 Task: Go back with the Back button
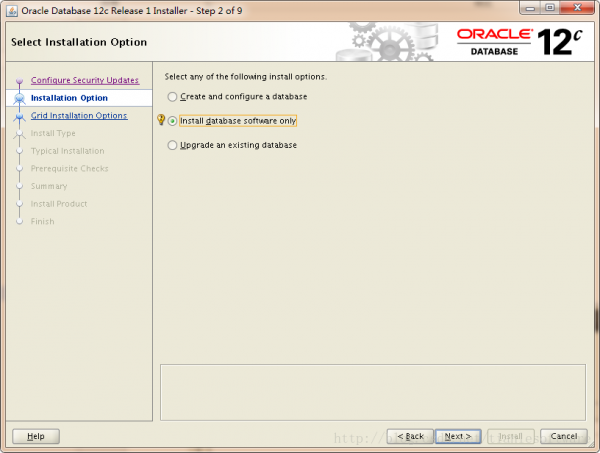[410, 436]
